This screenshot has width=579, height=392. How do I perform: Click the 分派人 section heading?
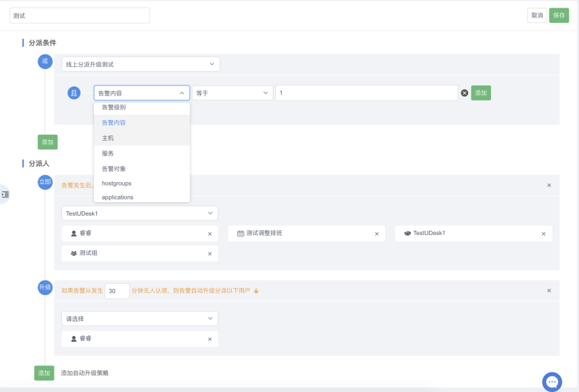click(x=39, y=163)
